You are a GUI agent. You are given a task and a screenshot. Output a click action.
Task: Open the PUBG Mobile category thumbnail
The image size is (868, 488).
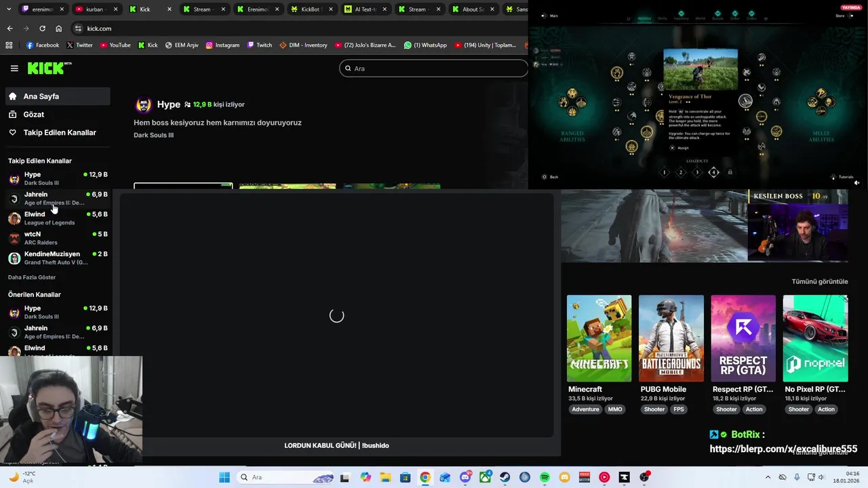pyautogui.click(x=671, y=338)
